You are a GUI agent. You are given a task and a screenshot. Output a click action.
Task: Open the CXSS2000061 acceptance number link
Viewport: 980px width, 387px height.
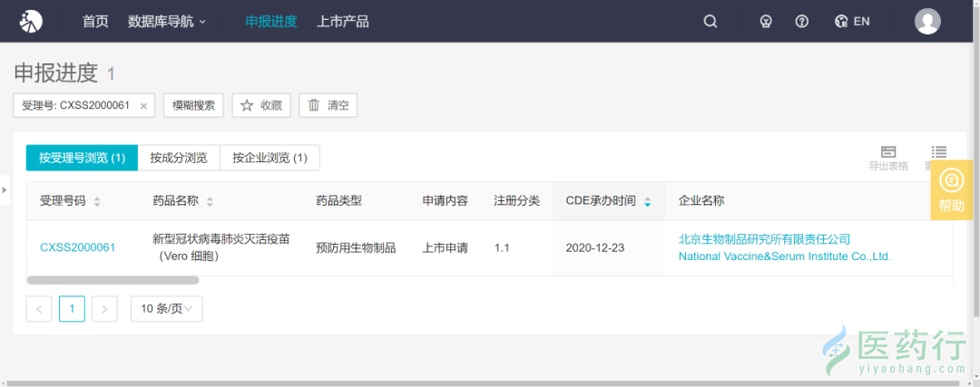[x=77, y=247]
